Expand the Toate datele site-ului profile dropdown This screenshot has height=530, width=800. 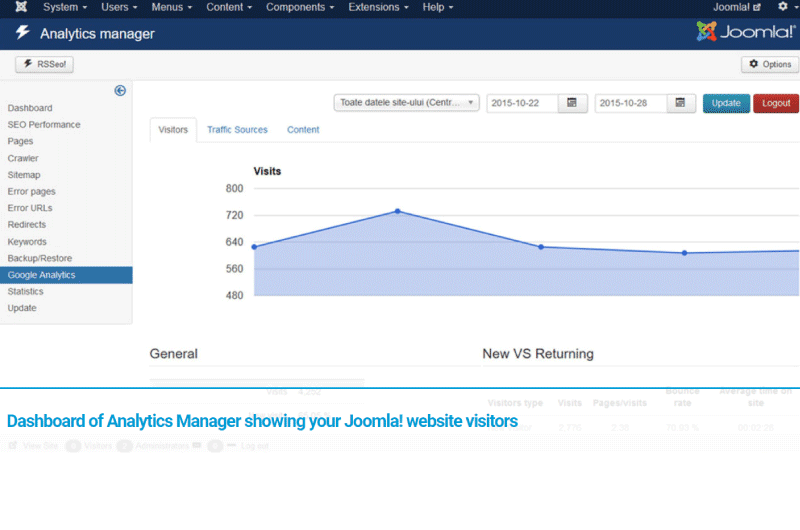[407, 103]
